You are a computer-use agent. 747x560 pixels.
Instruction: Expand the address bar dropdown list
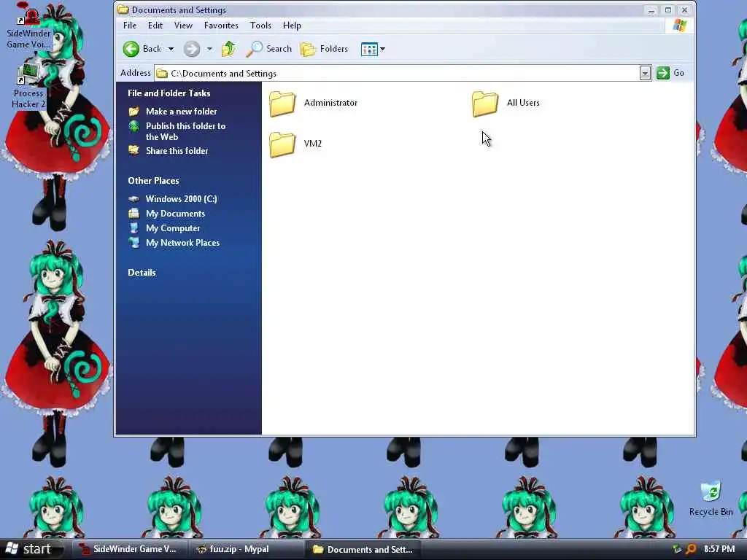[645, 74]
